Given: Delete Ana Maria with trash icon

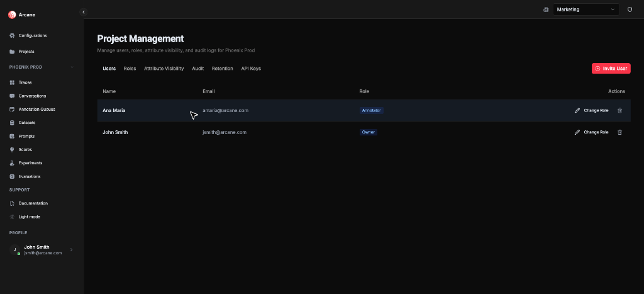Looking at the screenshot, I should [x=619, y=111].
